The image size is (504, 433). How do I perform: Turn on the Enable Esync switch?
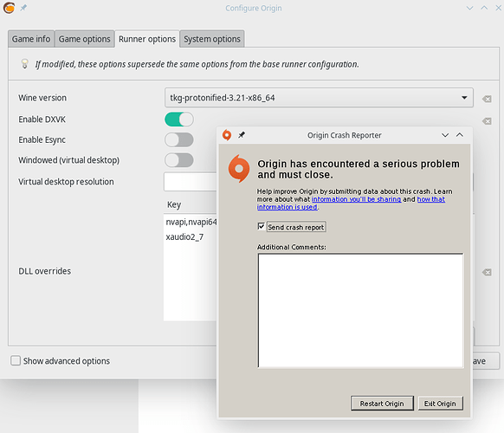[179, 140]
